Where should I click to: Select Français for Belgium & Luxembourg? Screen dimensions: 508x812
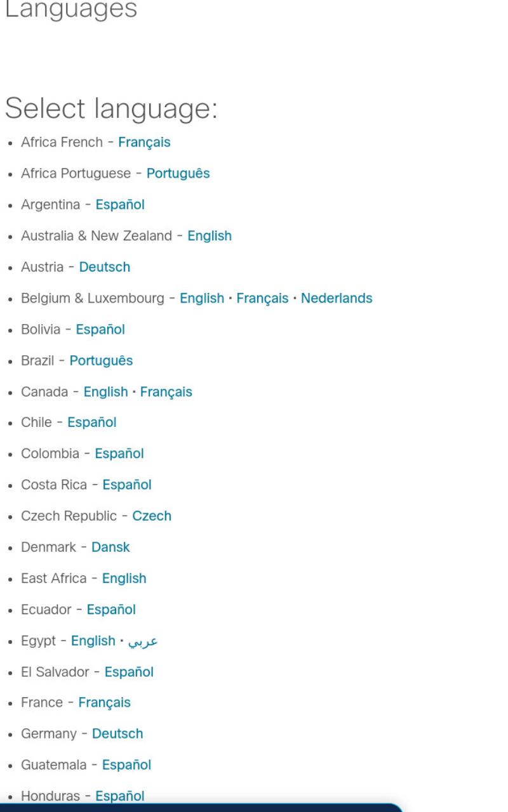[x=262, y=298]
